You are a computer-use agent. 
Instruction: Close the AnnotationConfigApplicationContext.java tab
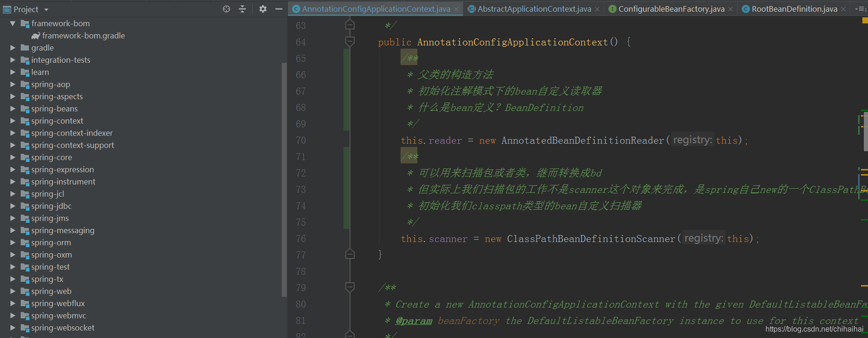[456, 9]
